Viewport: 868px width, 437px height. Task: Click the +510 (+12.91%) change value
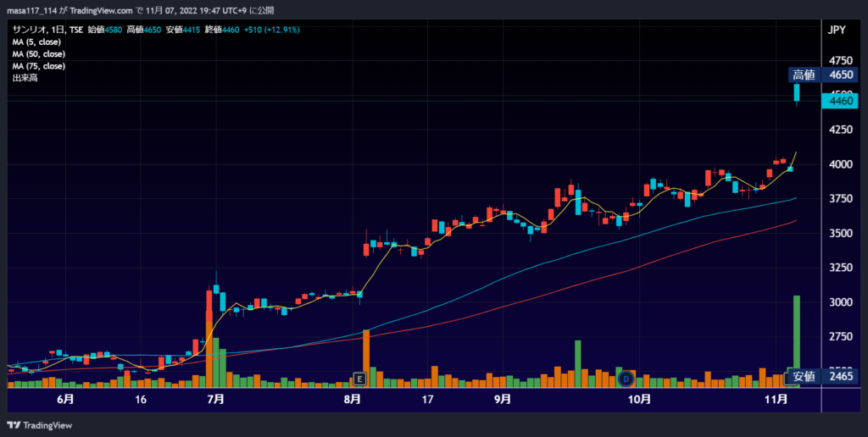272,30
